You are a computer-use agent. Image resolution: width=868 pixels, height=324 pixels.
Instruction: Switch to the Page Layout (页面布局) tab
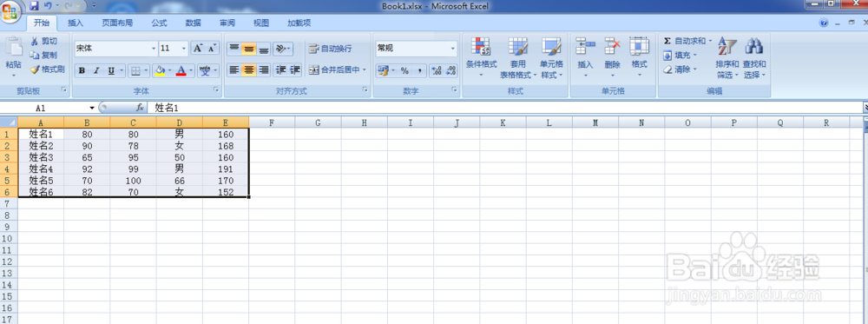[x=117, y=23]
